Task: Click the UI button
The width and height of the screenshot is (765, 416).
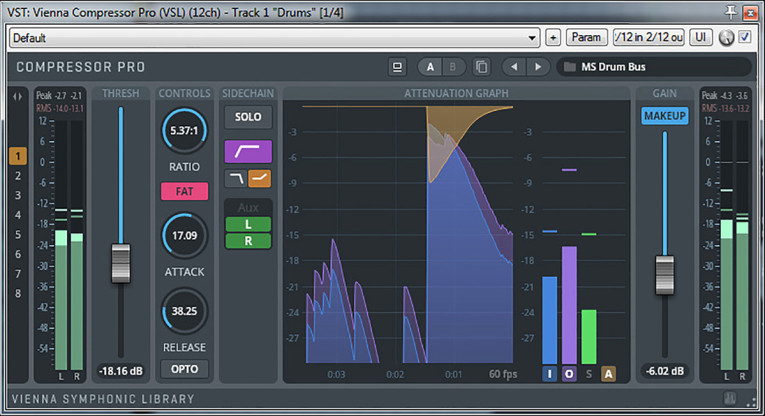Action: click(701, 38)
